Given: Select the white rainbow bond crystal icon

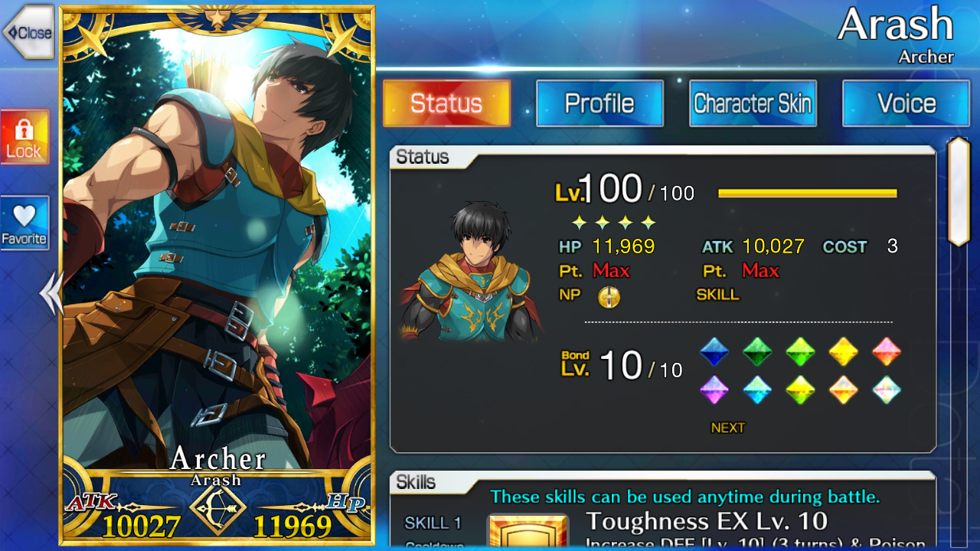Looking at the screenshot, I should pyautogui.click(x=887, y=390).
